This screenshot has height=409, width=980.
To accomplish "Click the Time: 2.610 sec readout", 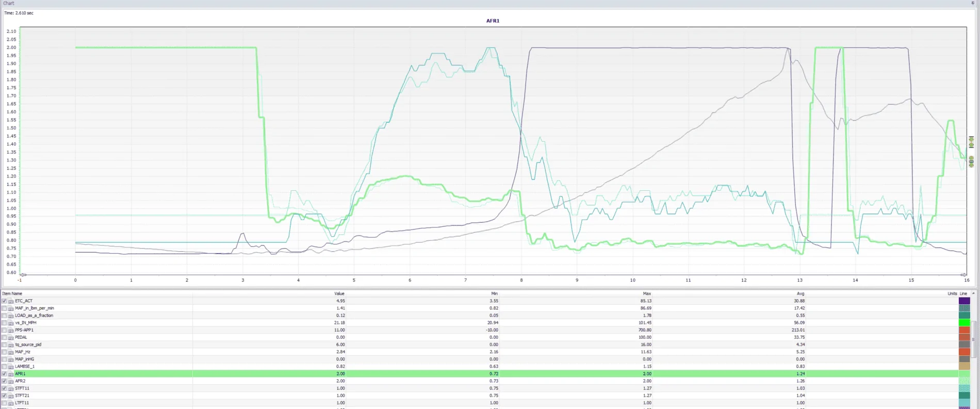I will click(19, 13).
